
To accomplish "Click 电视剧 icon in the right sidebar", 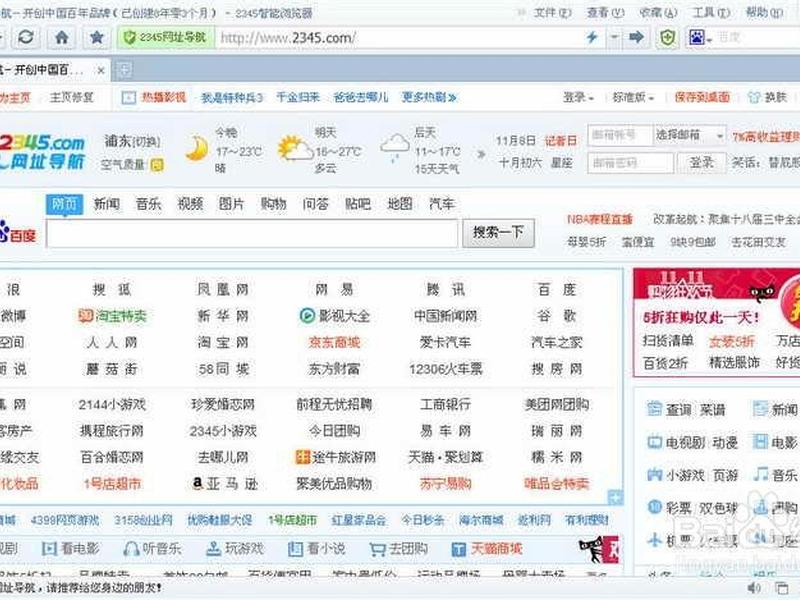I will (x=654, y=441).
